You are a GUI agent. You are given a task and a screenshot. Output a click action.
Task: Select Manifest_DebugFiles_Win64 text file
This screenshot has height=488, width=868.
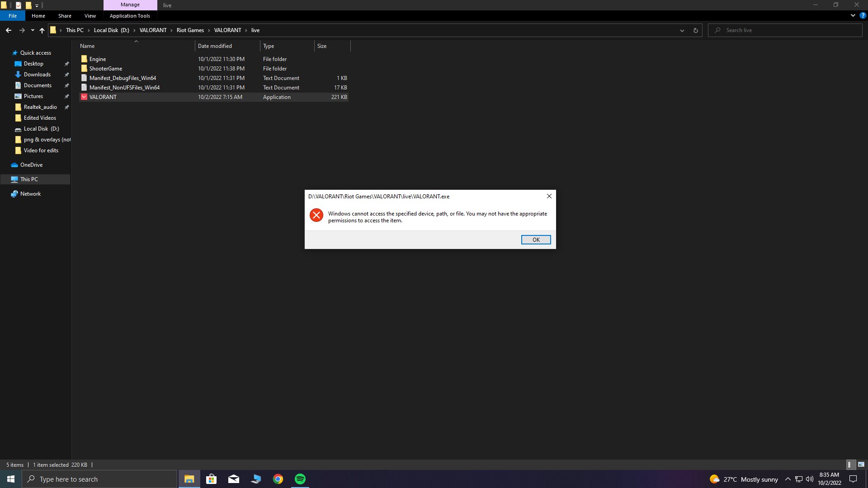pyautogui.click(x=213, y=78)
